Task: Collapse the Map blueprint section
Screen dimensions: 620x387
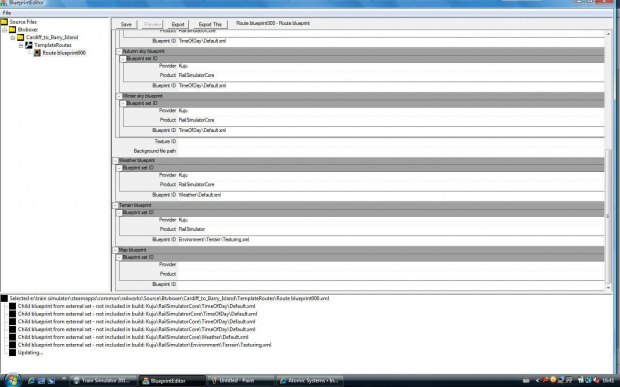Action: 115,250
